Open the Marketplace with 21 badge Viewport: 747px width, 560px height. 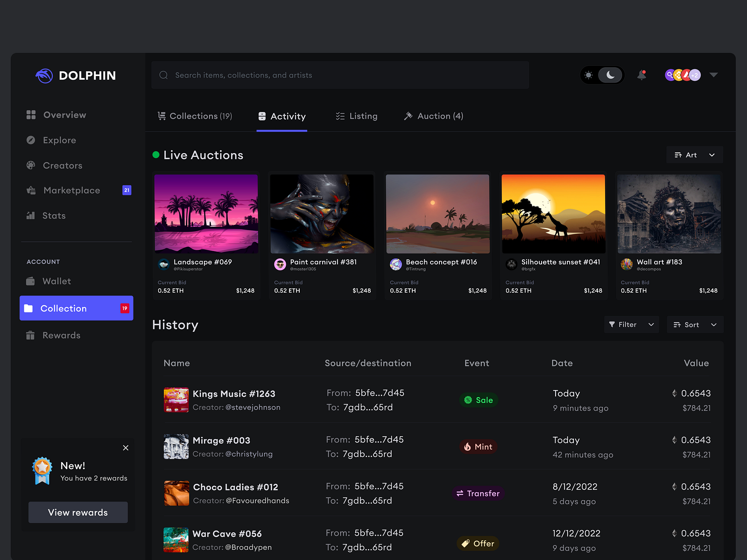click(71, 190)
